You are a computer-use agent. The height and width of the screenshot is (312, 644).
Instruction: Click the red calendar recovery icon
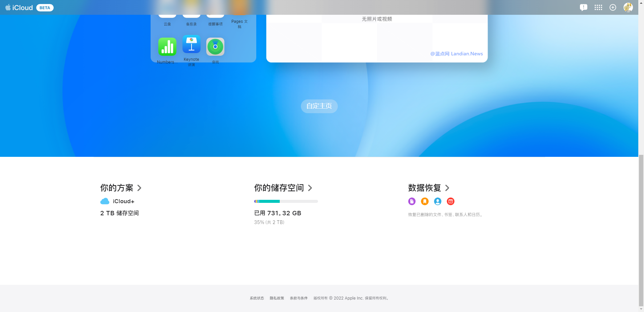click(451, 201)
